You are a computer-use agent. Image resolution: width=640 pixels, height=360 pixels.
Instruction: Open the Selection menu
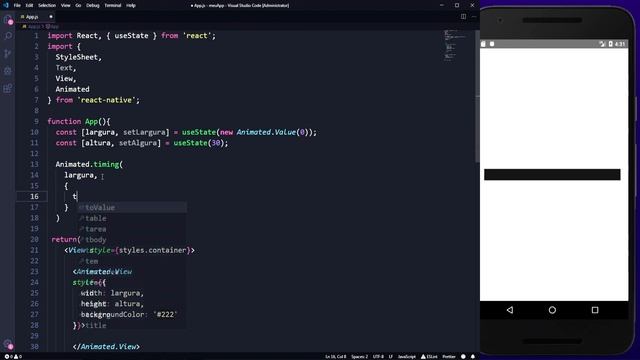tap(47, 5)
